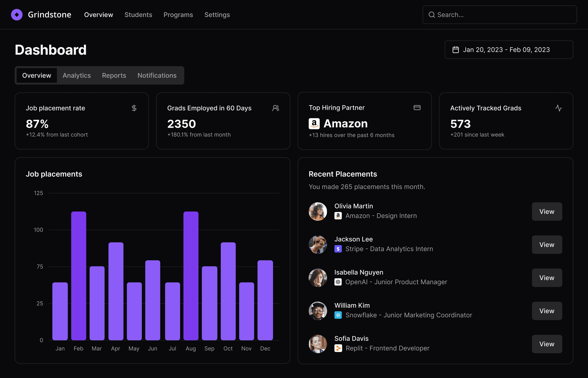Viewport: 588px width, 378px height.
Task: Click the Grindstone brand name
Action: pyautogui.click(x=49, y=15)
